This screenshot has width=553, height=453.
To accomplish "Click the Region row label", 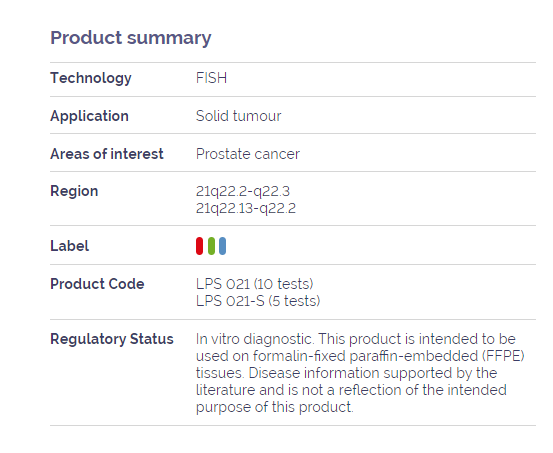I will [x=74, y=191].
